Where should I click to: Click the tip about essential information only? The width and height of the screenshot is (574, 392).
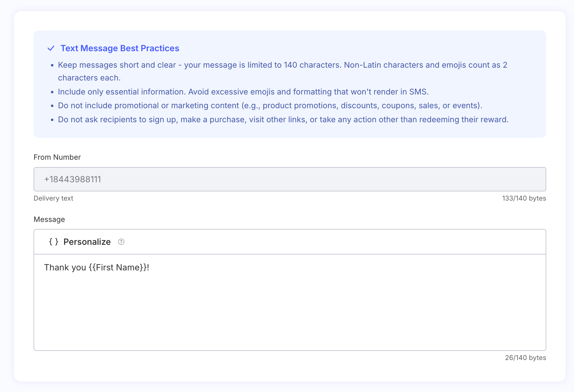tap(243, 92)
